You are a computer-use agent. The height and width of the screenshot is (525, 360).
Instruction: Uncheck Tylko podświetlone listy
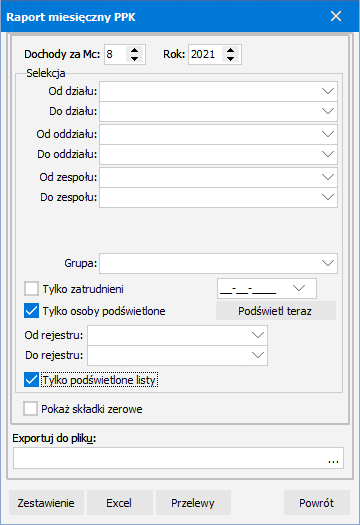tap(31, 380)
